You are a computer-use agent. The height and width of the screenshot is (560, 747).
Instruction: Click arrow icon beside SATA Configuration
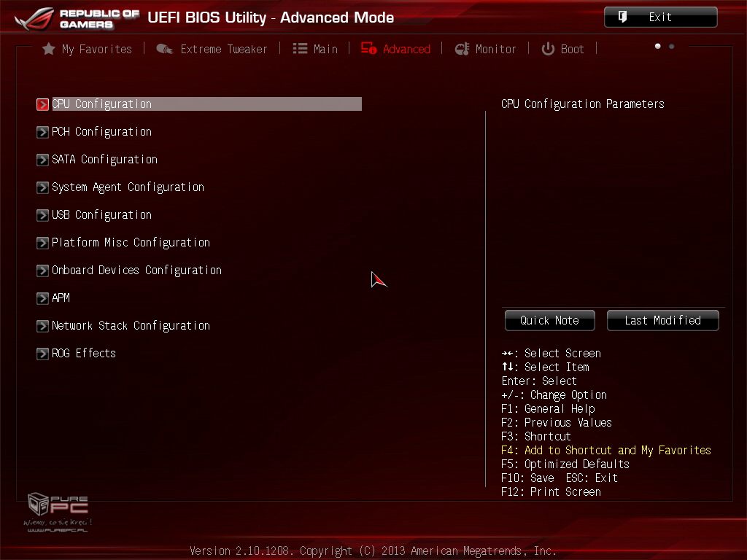click(42, 160)
